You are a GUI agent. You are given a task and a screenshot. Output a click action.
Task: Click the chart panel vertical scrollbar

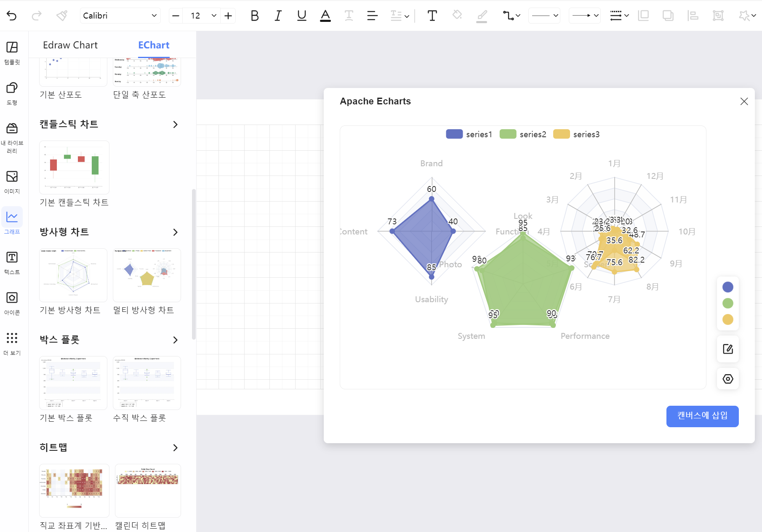click(x=194, y=264)
